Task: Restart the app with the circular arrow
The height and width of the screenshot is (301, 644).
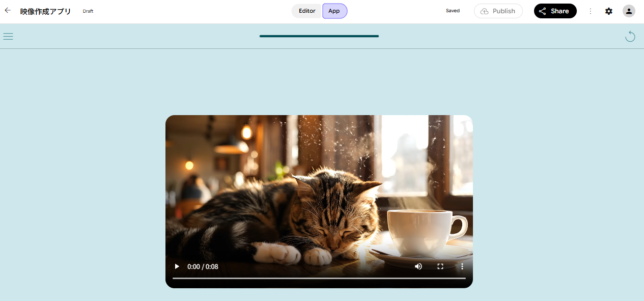Action: (630, 36)
